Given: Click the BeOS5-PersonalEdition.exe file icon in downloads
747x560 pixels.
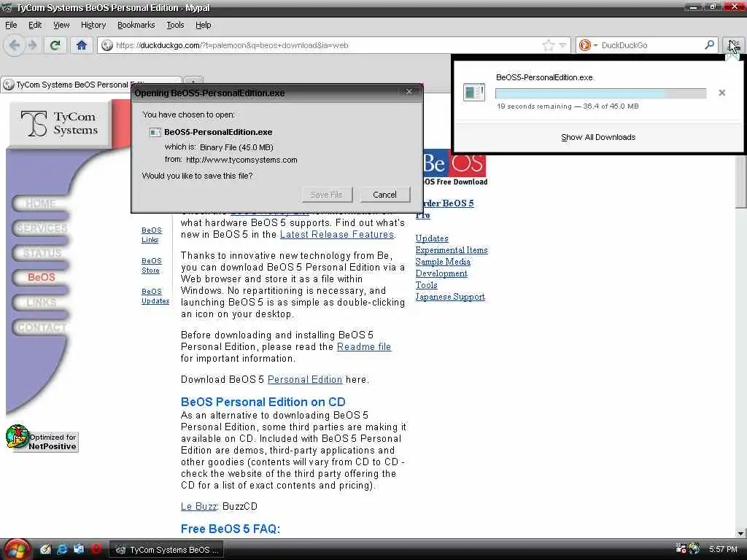Looking at the screenshot, I should click(x=474, y=92).
